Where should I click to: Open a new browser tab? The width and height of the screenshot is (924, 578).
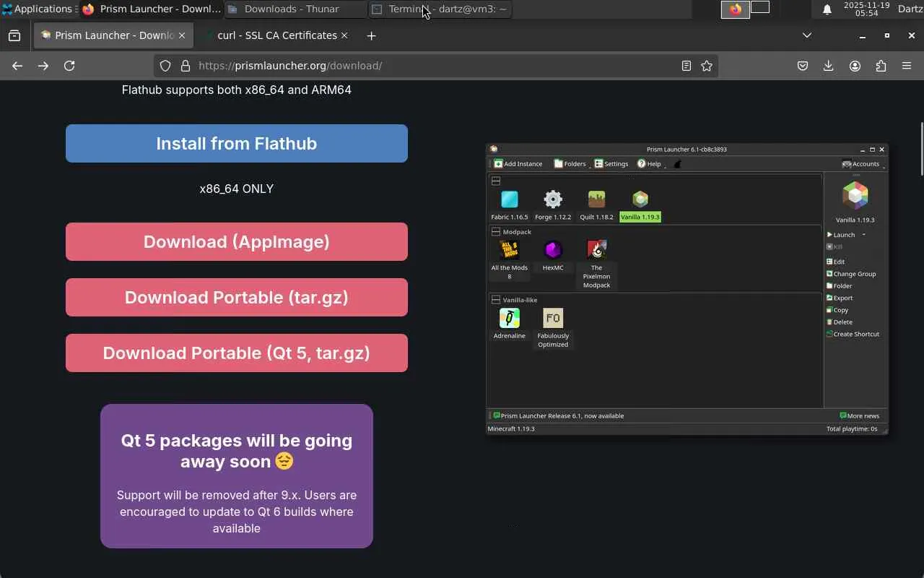(371, 35)
